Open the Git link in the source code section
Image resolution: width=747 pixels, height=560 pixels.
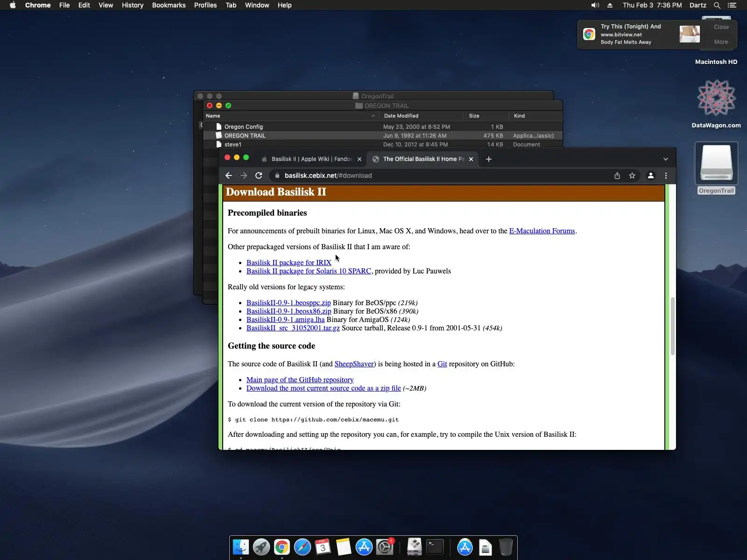point(442,364)
